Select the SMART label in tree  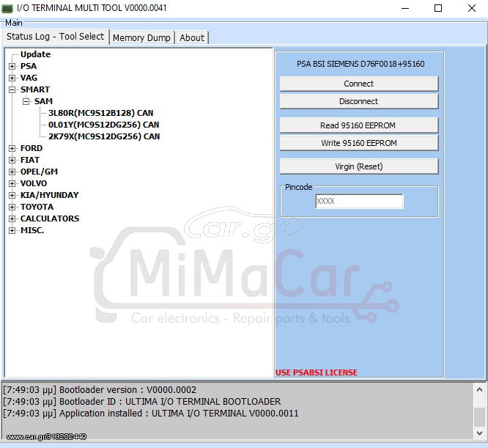click(35, 89)
